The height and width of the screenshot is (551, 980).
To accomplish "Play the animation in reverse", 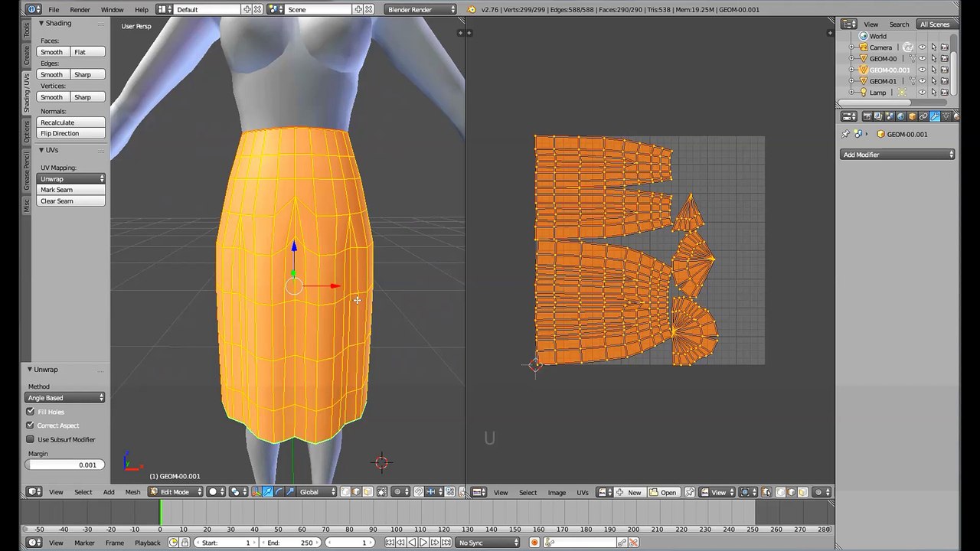I will pyautogui.click(x=412, y=543).
